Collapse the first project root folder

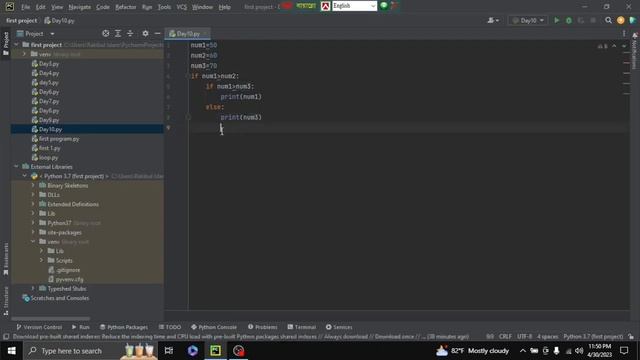click(x=16, y=44)
